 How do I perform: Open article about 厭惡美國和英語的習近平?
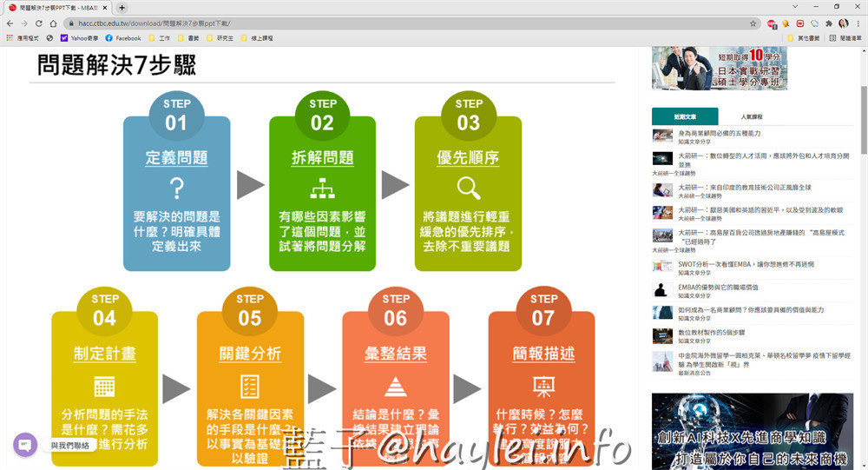760,210
